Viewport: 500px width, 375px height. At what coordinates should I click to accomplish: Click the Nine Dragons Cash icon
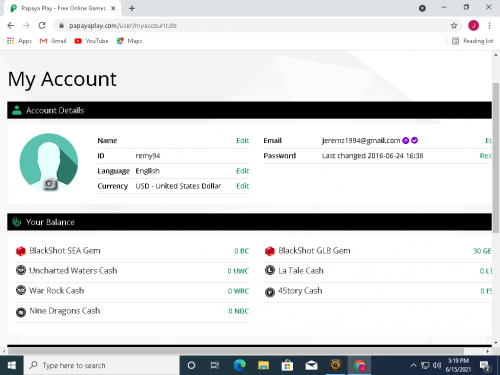click(x=21, y=312)
